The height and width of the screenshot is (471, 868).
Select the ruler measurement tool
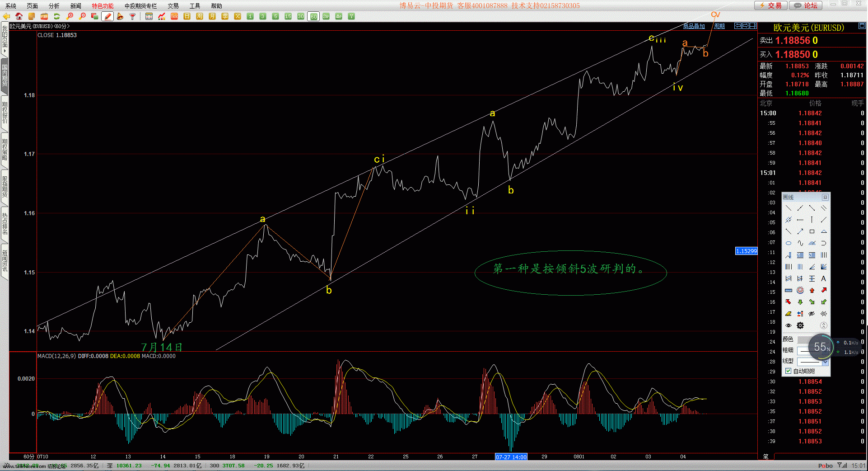point(789,290)
